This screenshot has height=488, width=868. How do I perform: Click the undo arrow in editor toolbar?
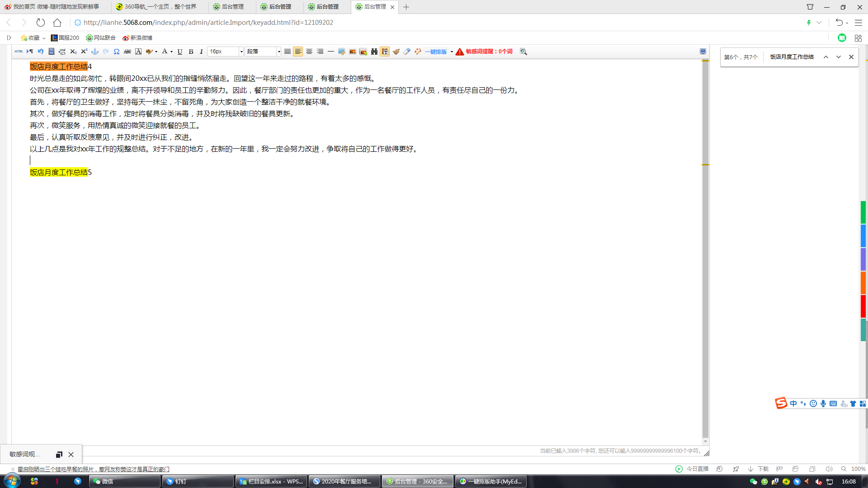[41, 52]
